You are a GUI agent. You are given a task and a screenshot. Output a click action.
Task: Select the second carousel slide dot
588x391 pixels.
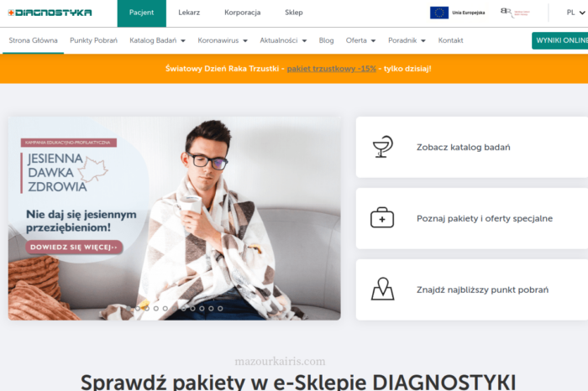[x=138, y=308]
